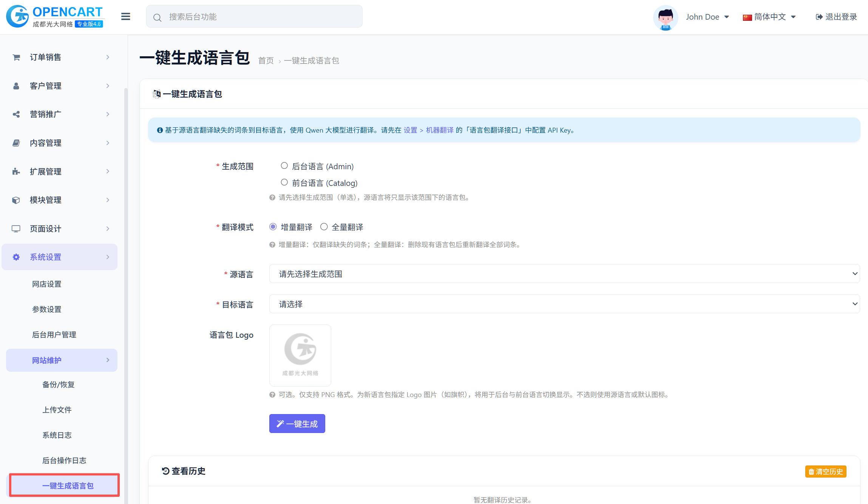Open the 源语言 dropdown

[x=564, y=274]
